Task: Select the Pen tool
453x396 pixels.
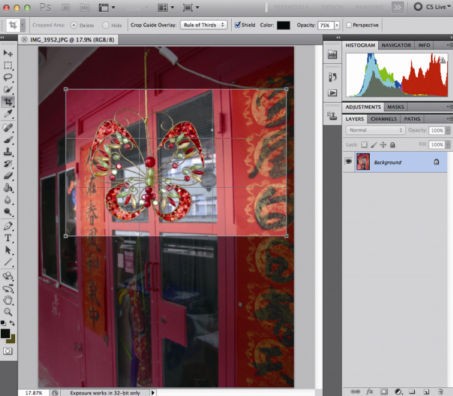Action: 8,226
